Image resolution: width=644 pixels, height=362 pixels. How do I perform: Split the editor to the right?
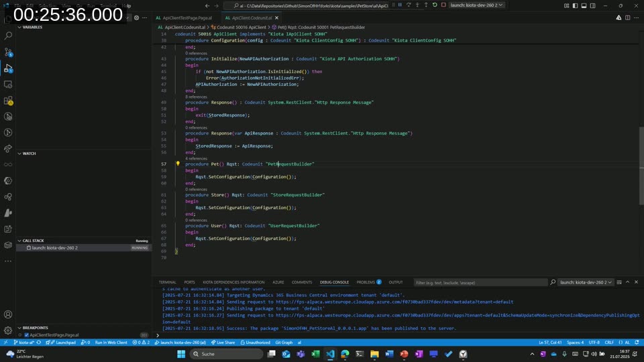[628, 17]
